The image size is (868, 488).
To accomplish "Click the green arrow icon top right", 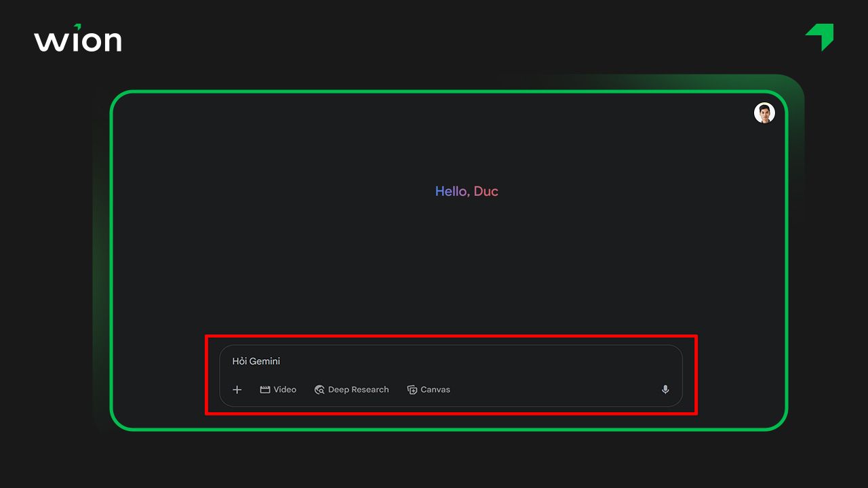I will 821,37.
